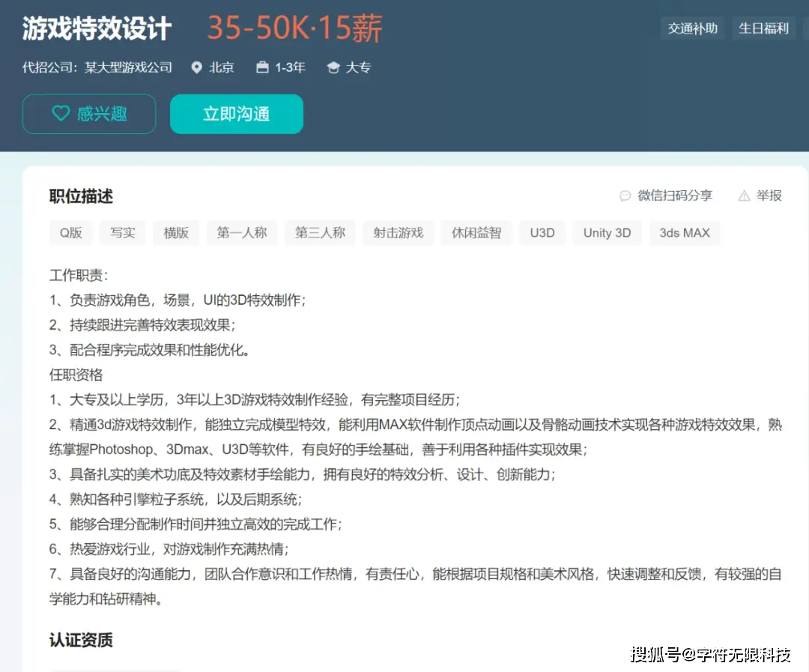Select the U3D skill tag
Viewport: 809px width, 672px height.
pos(542,233)
